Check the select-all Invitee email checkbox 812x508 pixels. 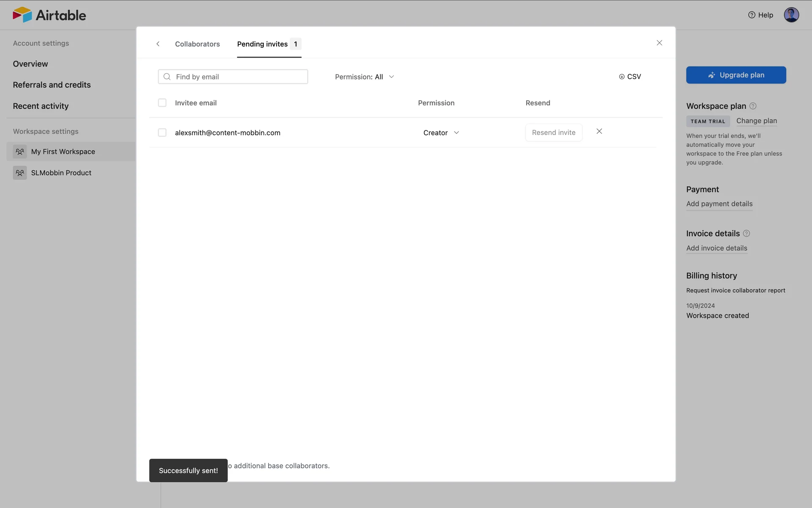[162, 103]
